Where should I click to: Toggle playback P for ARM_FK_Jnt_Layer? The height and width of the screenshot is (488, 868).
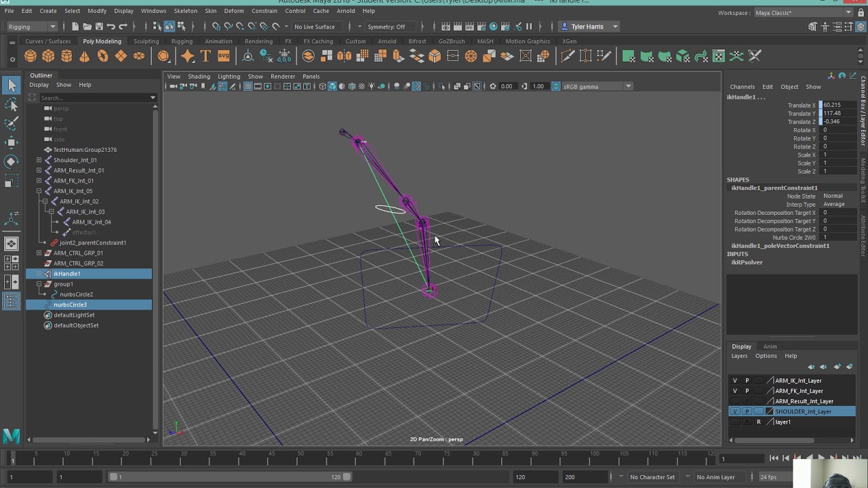747,390
